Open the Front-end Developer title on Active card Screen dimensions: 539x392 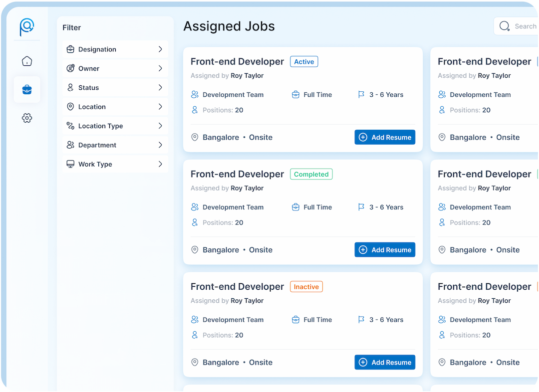coord(237,61)
